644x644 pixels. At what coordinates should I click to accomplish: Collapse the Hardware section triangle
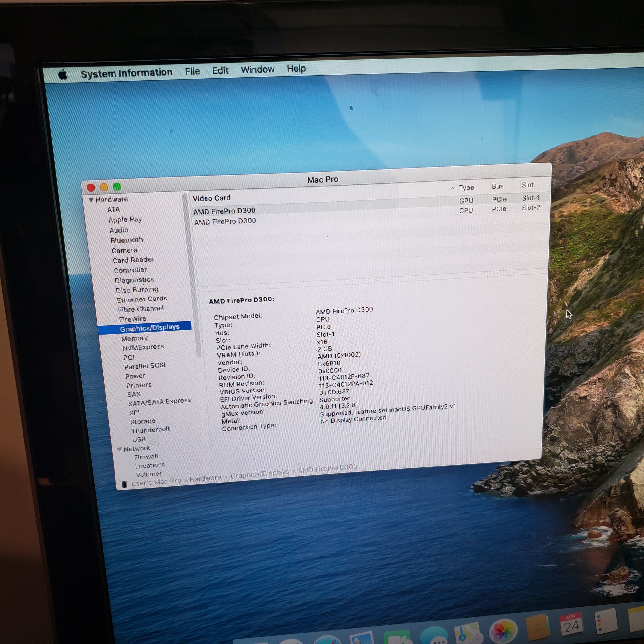pos(91,200)
